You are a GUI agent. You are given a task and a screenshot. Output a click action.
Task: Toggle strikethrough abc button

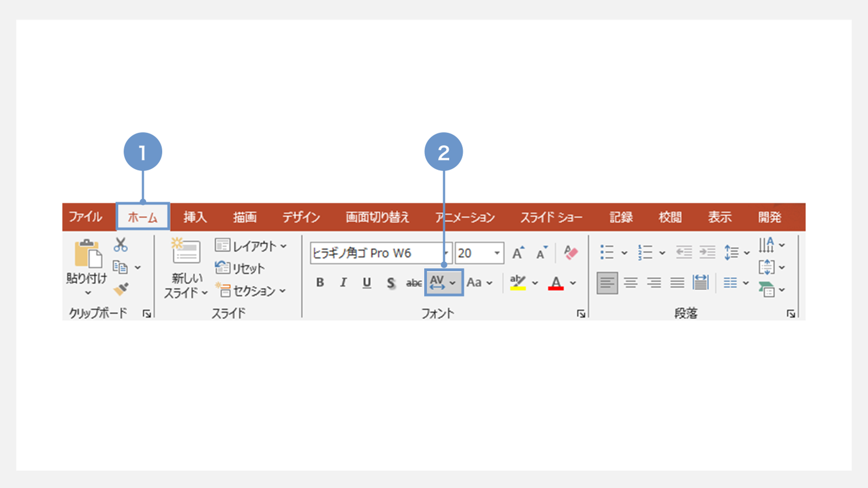coord(414,283)
